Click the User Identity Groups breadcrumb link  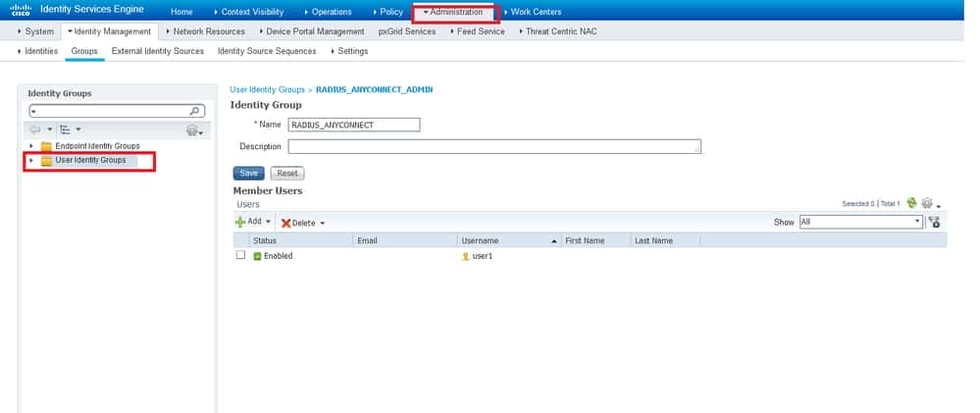point(268,90)
